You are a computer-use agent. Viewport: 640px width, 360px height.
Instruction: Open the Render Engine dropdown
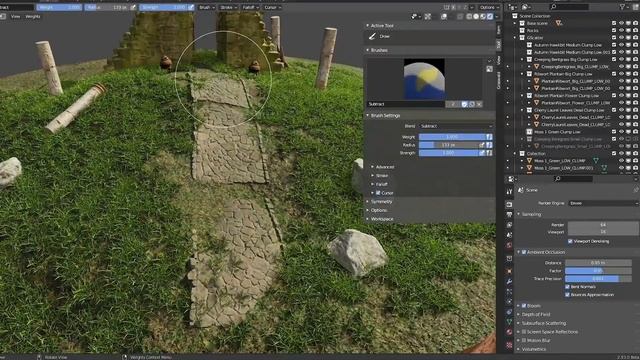click(x=603, y=203)
